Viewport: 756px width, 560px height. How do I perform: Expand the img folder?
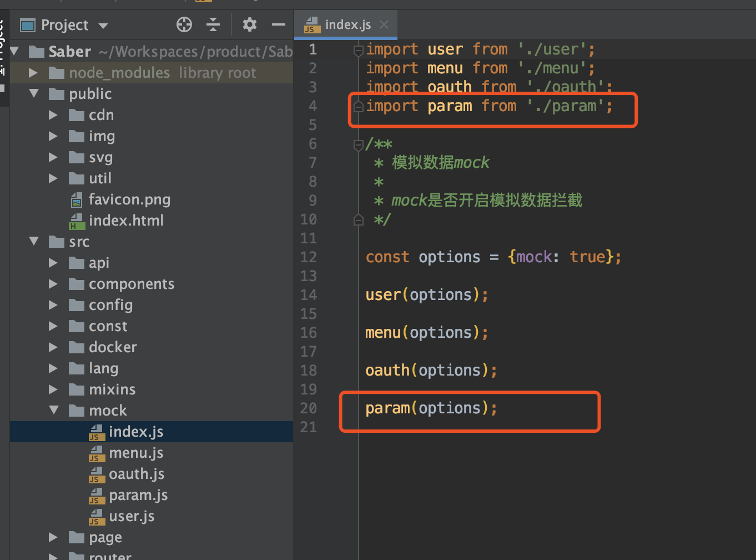click(x=53, y=136)
